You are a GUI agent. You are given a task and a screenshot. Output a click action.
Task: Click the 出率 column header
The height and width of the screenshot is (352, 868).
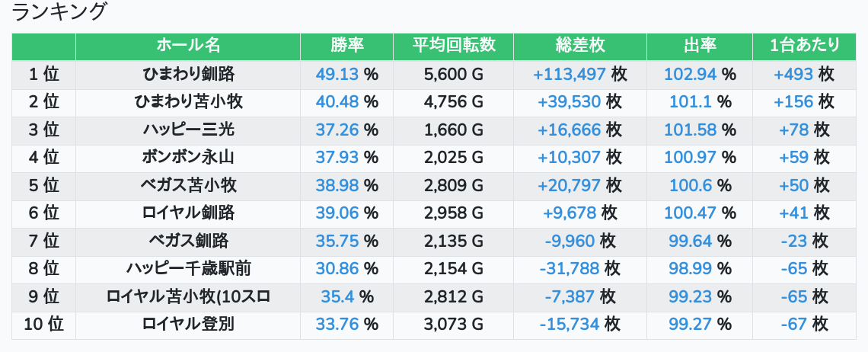click(700, 46)
